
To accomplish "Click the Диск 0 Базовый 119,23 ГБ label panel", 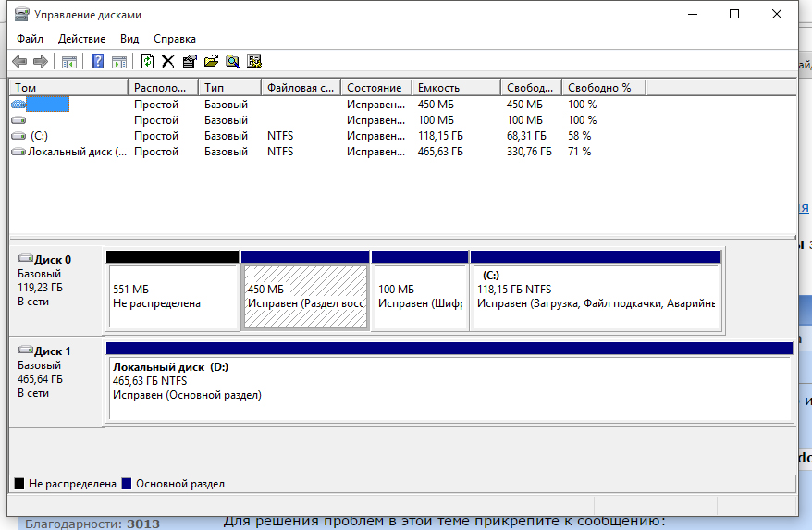I will click(x=57, y=290).
